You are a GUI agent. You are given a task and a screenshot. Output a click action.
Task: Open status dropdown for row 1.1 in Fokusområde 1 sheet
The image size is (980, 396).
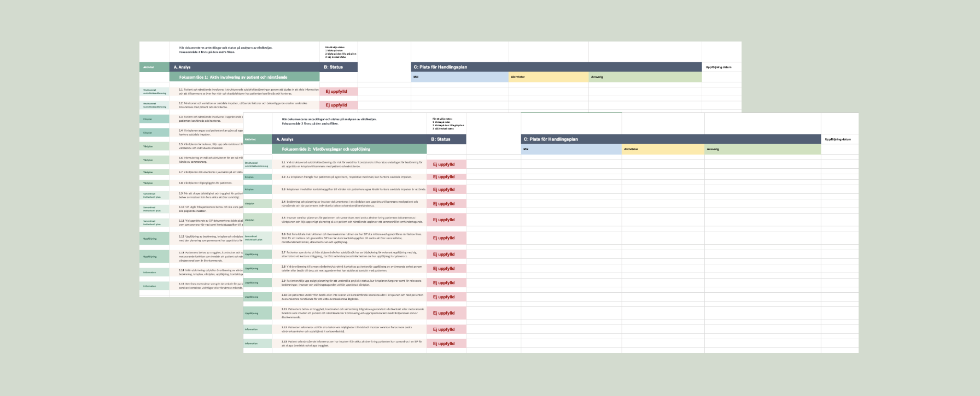pos(339,91)
